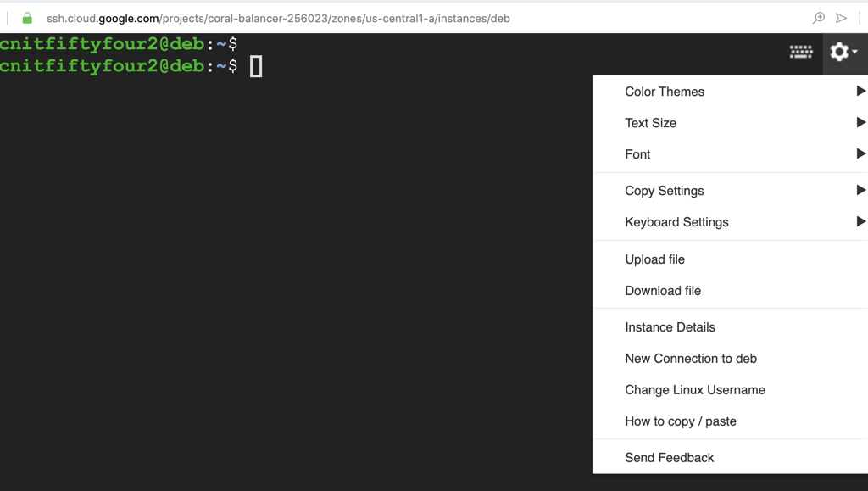Screen dimensions: 868x491
Task: Click the settings gear icon
Action: tap(840, 53)
